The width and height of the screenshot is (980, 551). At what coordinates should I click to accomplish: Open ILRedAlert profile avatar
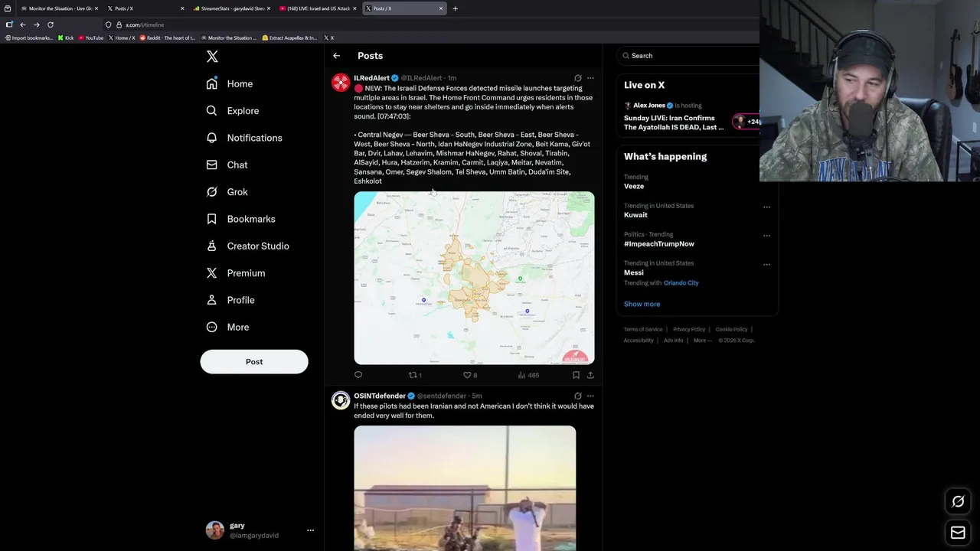[341, 83]
